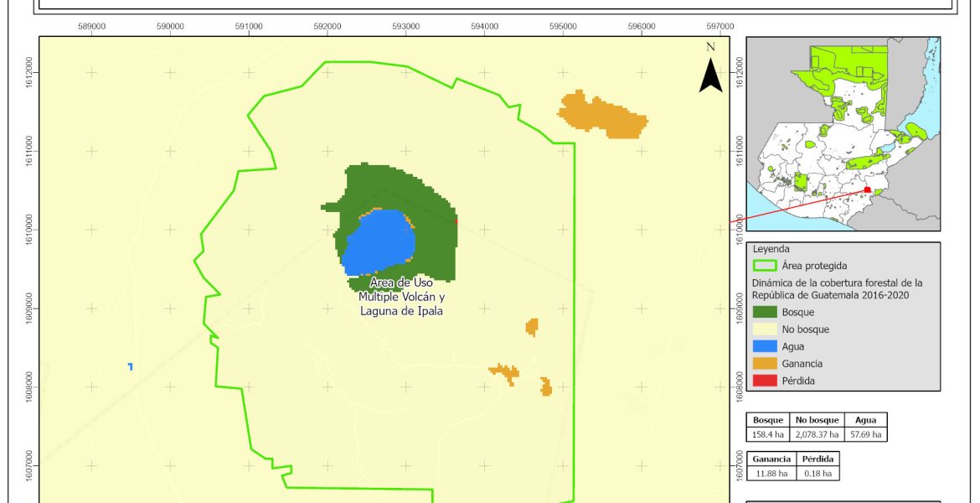Click the blue Laguna de Ipala lake
980x503 pixels.
coord(379,243)
